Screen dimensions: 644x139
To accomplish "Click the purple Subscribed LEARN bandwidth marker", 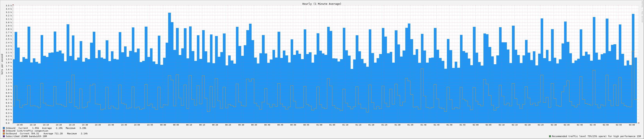I will point(4,136).
